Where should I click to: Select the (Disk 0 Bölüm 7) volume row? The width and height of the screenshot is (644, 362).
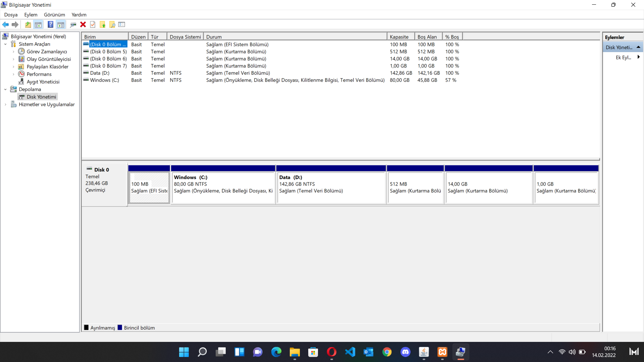pyautogui.click(x=272, y=66)
